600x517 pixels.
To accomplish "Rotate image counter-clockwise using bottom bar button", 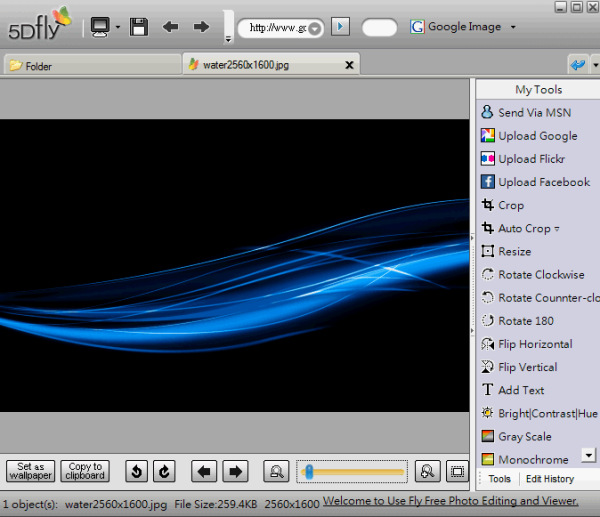I will pyautogui.click(x=138, y=471).
